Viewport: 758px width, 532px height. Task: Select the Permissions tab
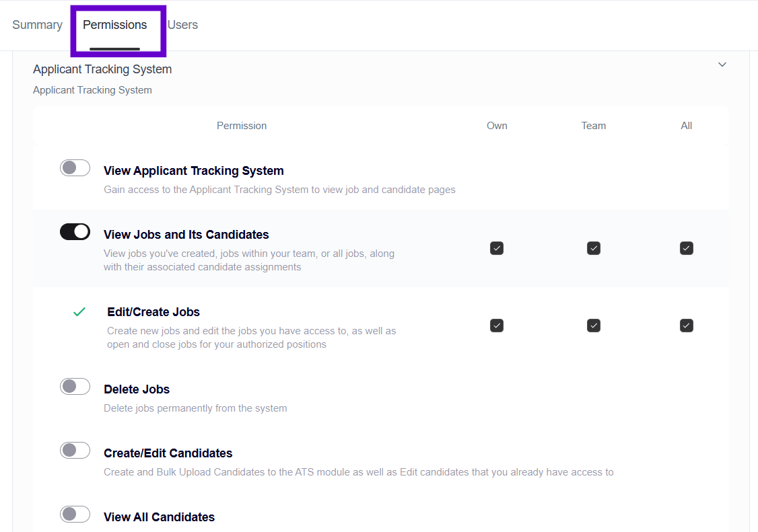pyautogui.click(x=115, y=25)
